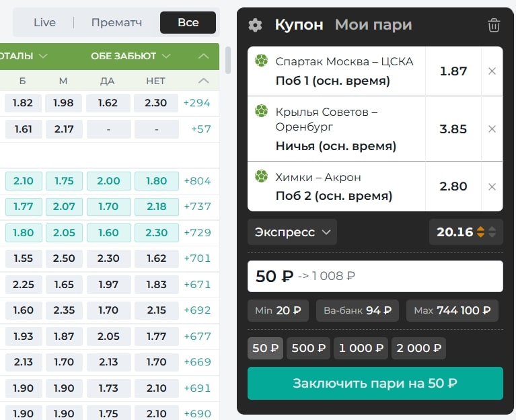The width and height of the screenshot is (516, 420).
Task: Open +729 additional markets
Action: coord(197,233)
